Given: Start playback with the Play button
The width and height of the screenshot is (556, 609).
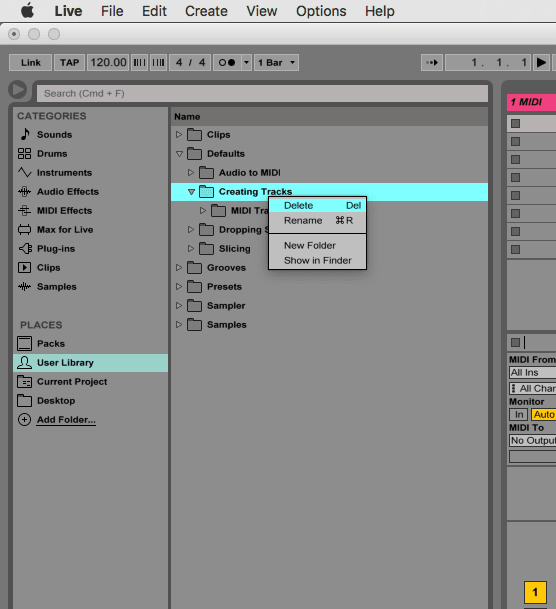Looking at the screenshot, I should pyautogui.click(x=541, y=63).
